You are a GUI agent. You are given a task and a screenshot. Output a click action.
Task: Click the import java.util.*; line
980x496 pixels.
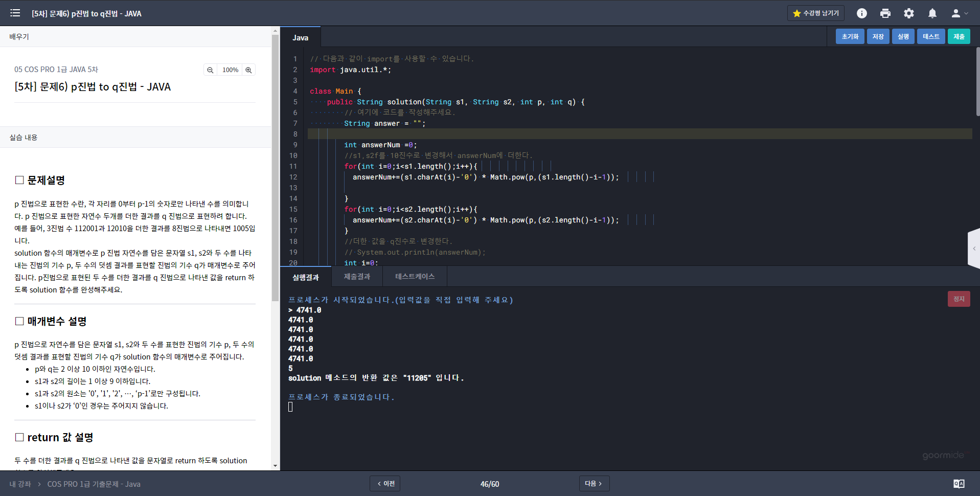(x=350, y=70)
